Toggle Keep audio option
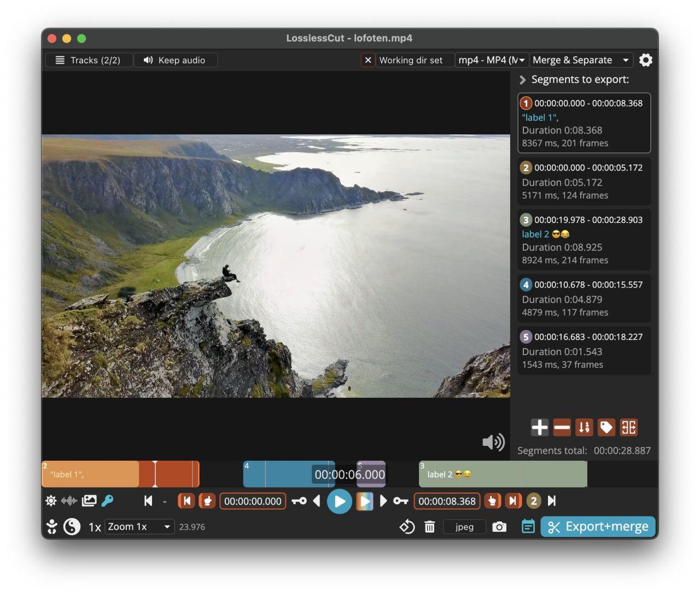The width and height of the screenshot is (700, 594). pyautogui.click(x=174, y=60)
